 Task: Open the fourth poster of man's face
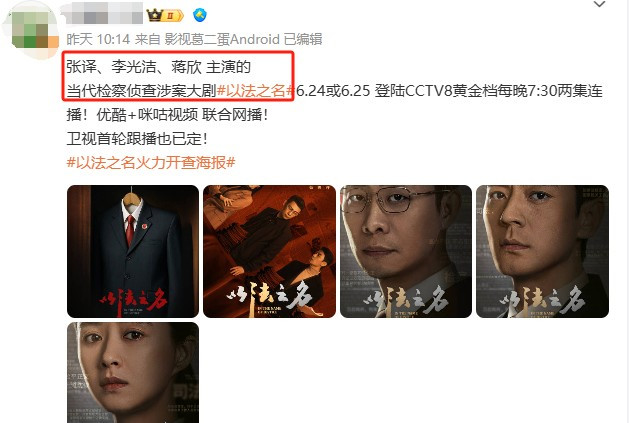tap(542, 251)
